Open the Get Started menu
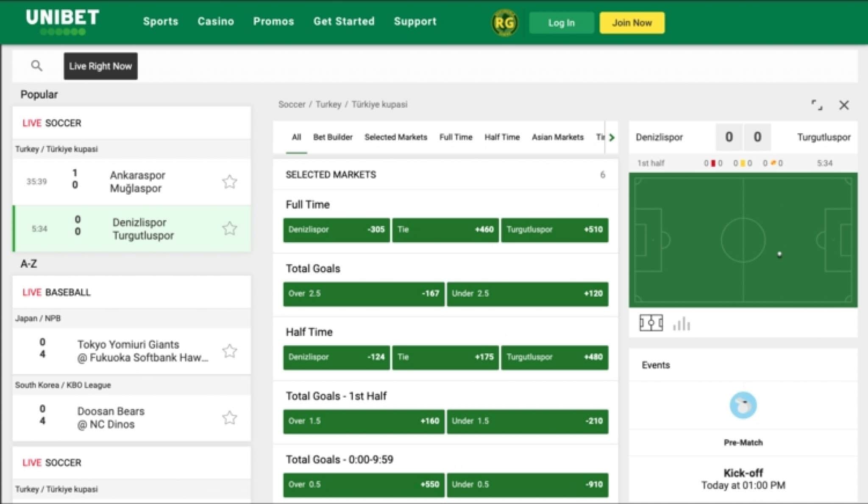 click(x=344, y=21)
